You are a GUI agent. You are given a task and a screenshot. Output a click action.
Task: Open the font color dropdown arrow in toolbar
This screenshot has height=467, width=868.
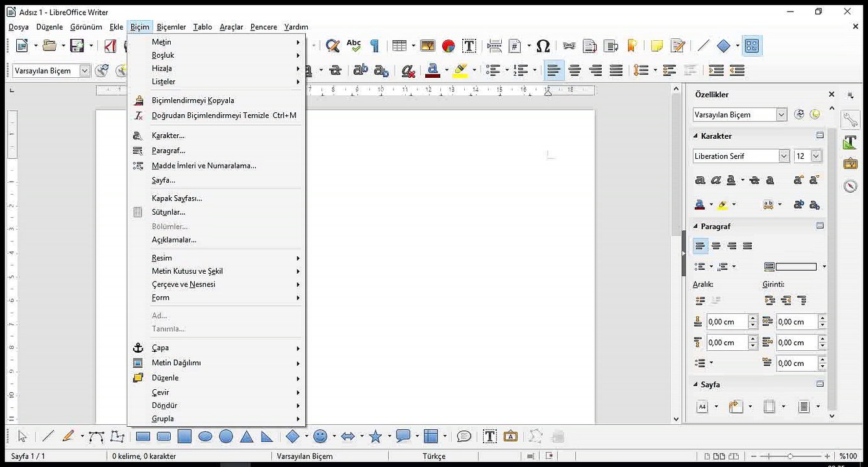coord(447,70)
